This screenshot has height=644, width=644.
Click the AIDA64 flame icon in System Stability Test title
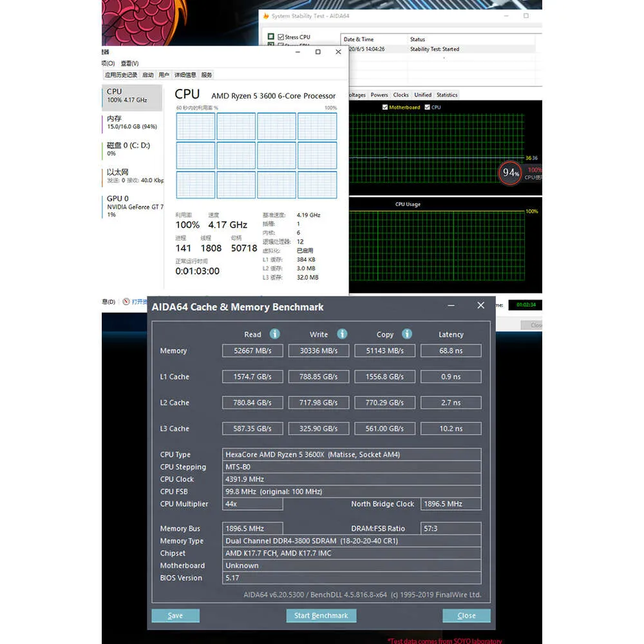266,16
